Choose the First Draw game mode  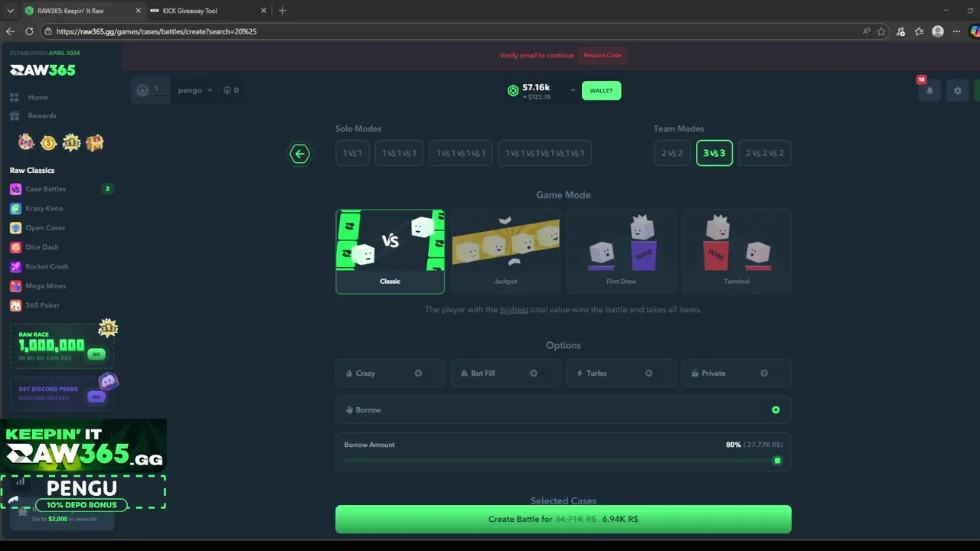621,252
